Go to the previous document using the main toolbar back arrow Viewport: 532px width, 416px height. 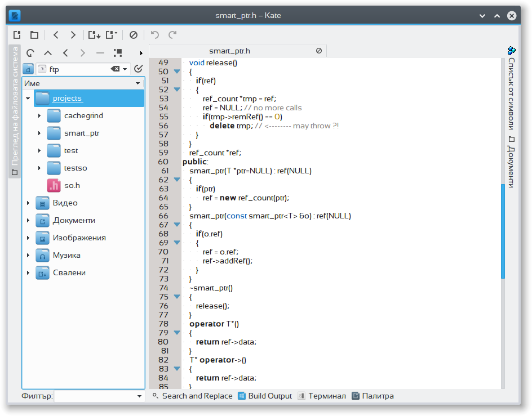(x=56, y=34)
